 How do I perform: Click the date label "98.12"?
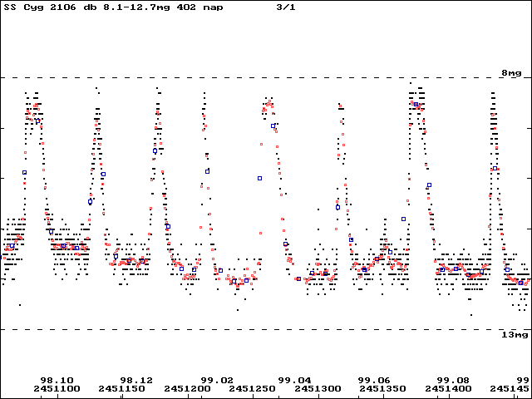click(136, 381)
